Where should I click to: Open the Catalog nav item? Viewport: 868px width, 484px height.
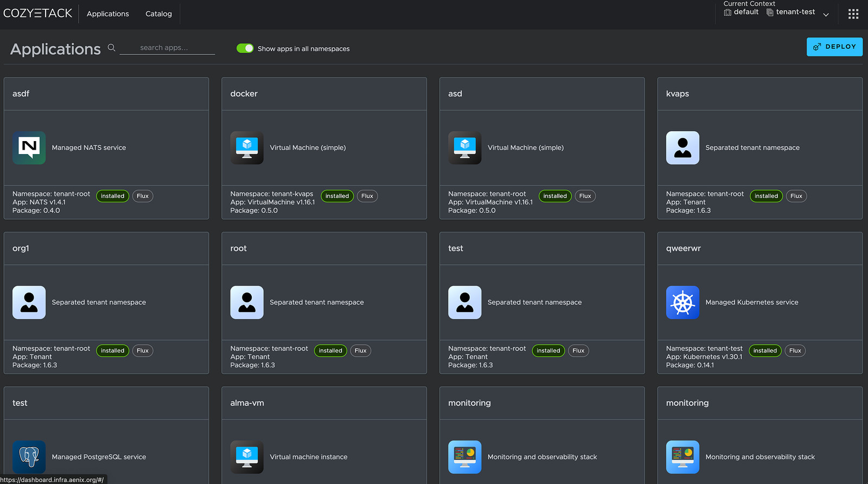158,14
